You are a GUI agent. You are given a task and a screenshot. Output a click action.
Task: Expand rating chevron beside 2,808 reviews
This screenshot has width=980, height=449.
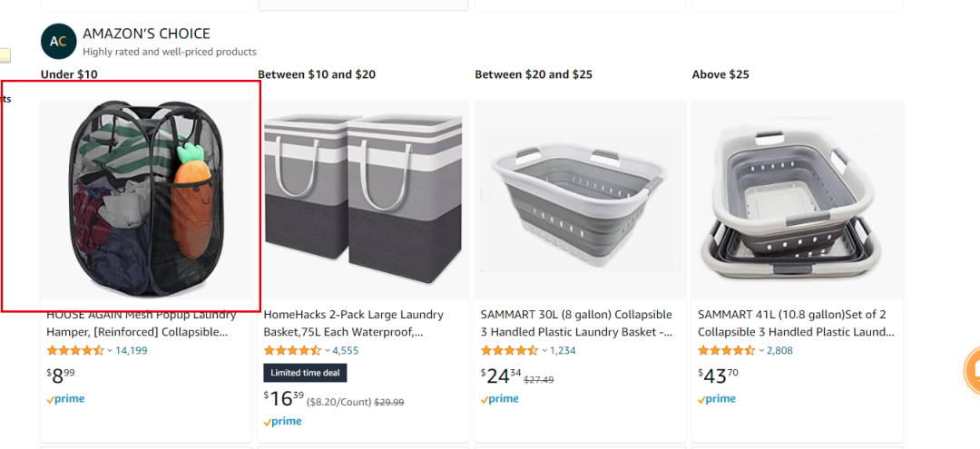(761, 350)
